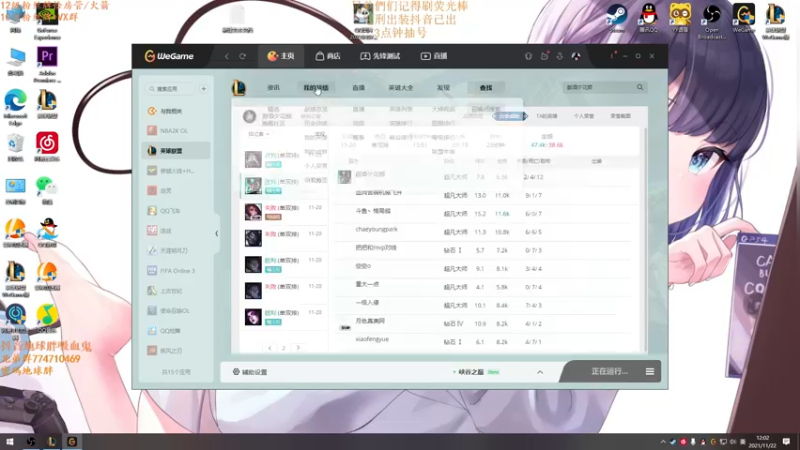This screenshot has width=800, height=450.
Task: Open the Steam desktop shortcut
Action: click(616, 18)
